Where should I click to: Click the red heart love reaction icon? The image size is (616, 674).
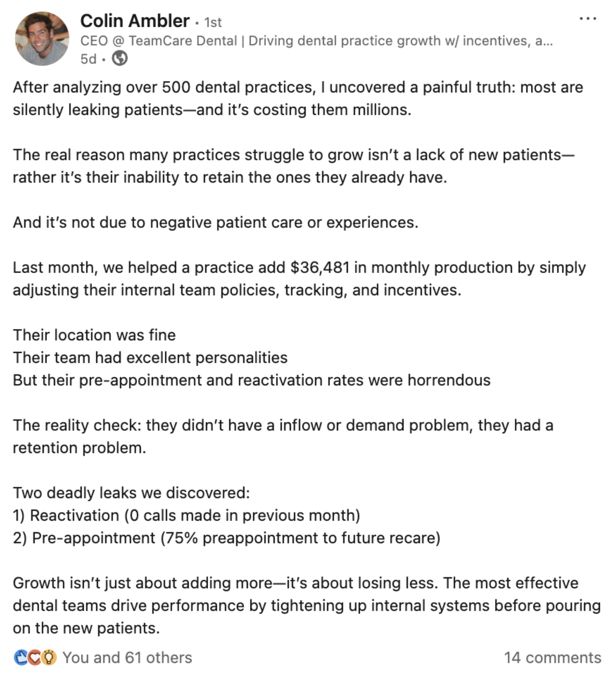click(35, 657)
